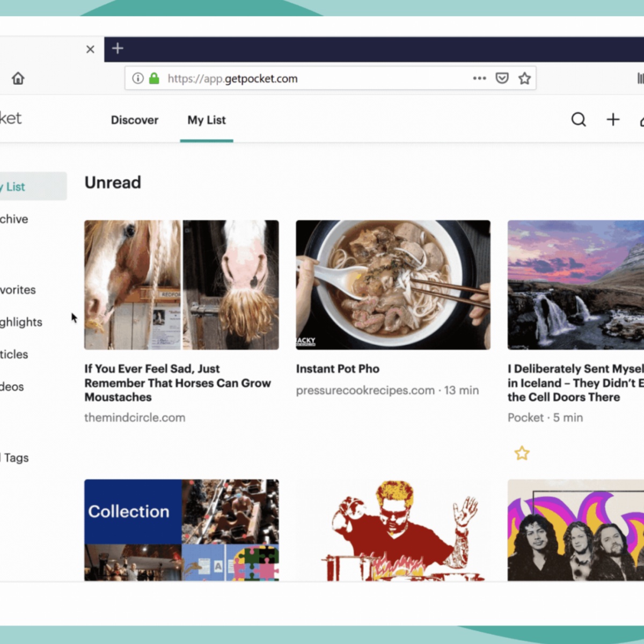Close the current browser tab
This screenshot has height=644, width=644.
point(90,49)
